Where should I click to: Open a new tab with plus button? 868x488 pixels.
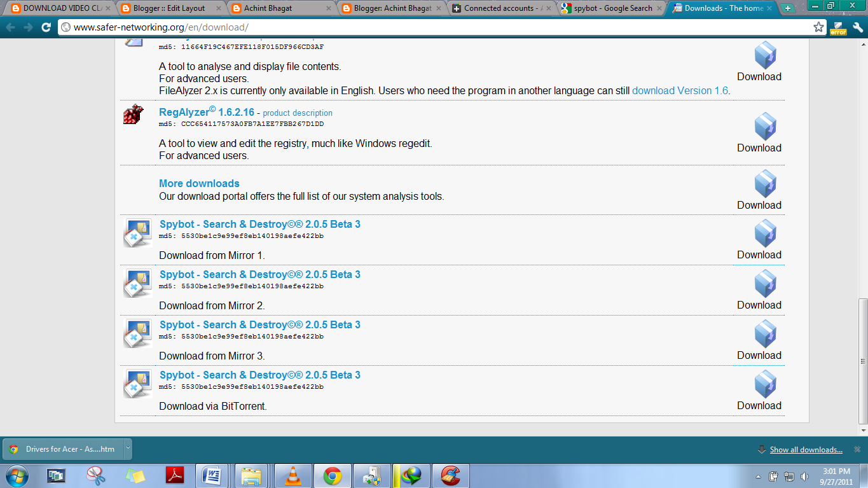pyautogui.click(x=789, y=8)
